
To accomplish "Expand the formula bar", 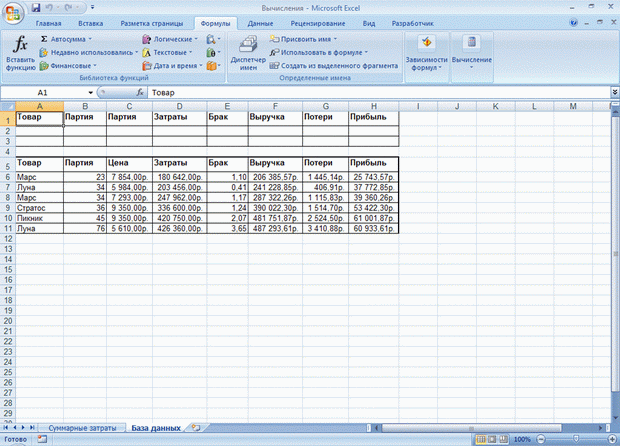I will 615,92.
